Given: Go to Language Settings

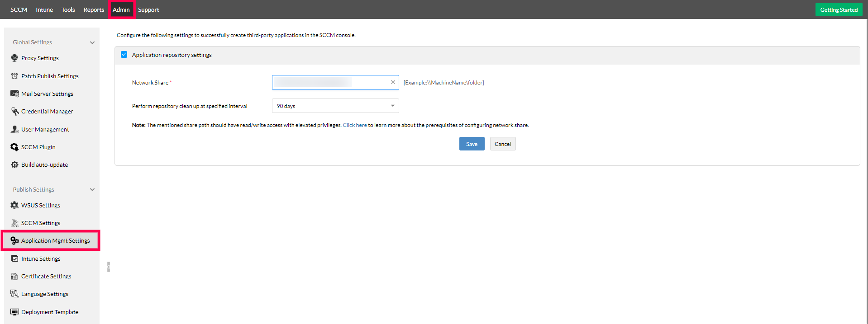Looking at the screenshot, I should (x=45, y=294).
